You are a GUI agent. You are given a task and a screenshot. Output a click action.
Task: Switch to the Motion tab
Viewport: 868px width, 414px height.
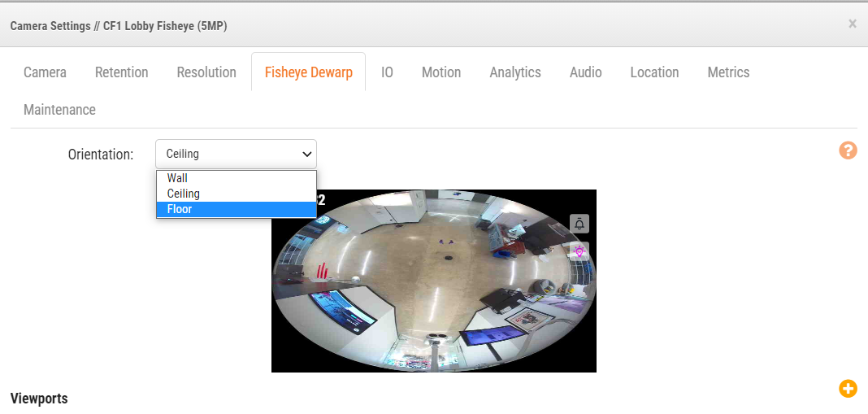[x=441, y=72]
